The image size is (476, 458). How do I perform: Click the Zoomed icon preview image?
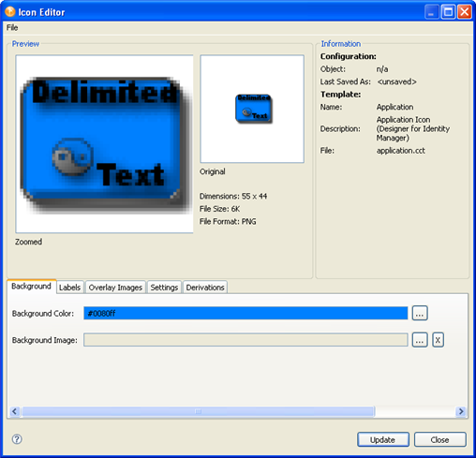click(104, 144)
